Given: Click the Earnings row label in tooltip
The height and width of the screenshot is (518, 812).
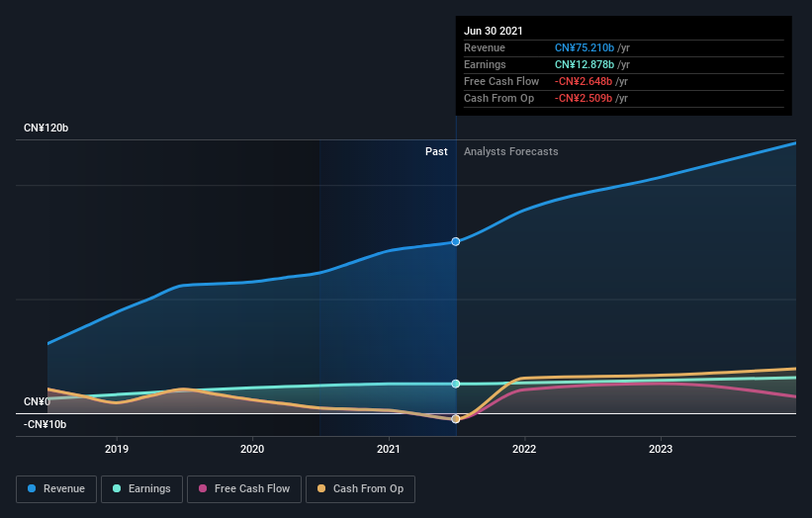Looking at the screenshot, I should coord(485,64).
